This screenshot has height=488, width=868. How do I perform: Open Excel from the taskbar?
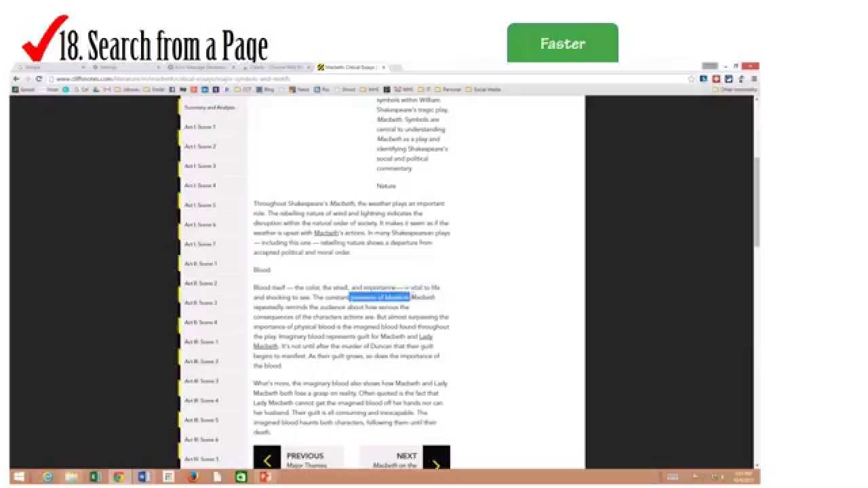coord(95,476)
